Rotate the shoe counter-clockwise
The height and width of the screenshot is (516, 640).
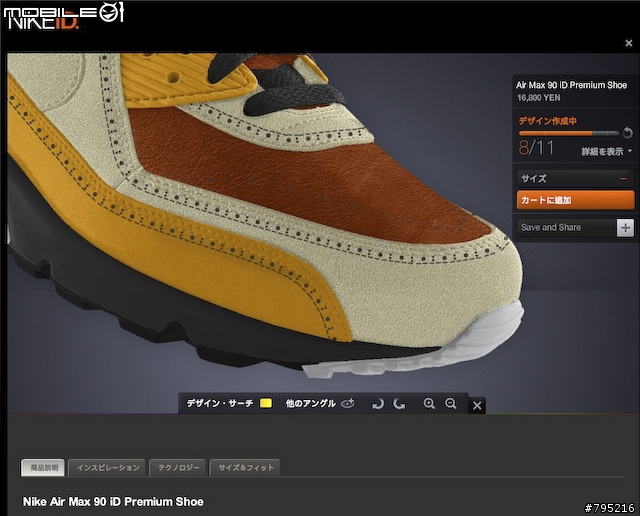[399, 404]
